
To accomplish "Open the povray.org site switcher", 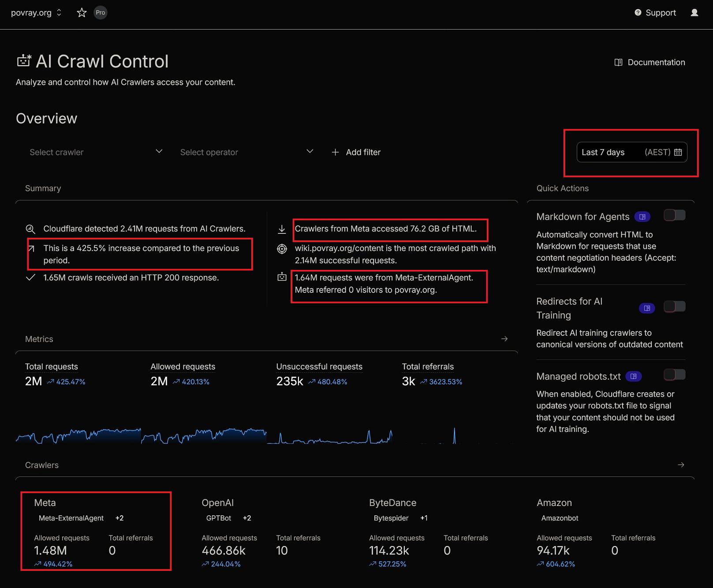I will pos(36,13).
